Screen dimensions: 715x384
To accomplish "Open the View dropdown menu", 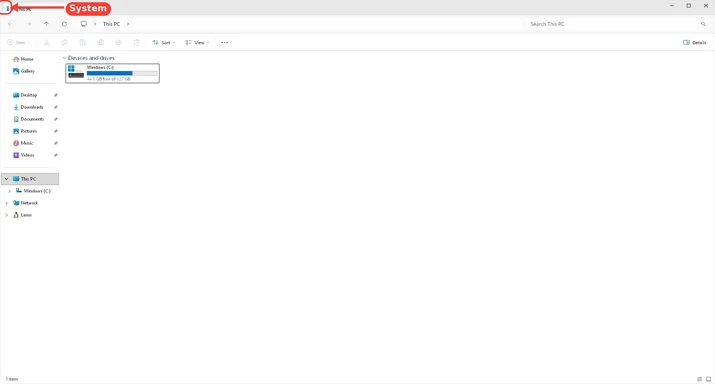I will 197,42.
